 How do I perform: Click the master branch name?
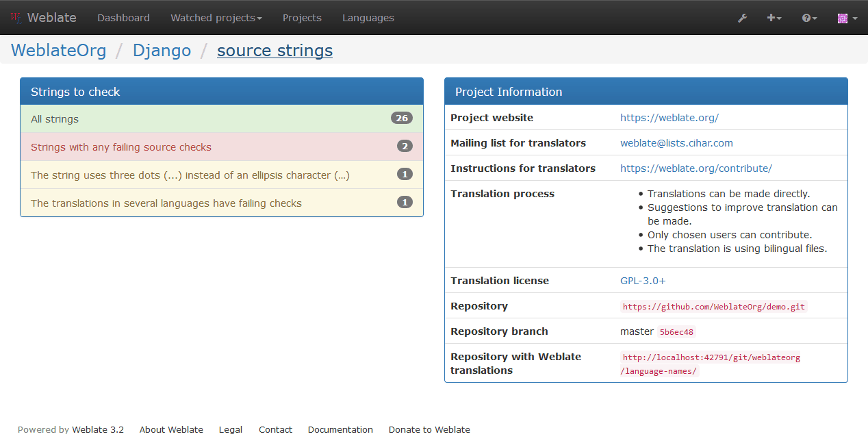tap(637, 331)
